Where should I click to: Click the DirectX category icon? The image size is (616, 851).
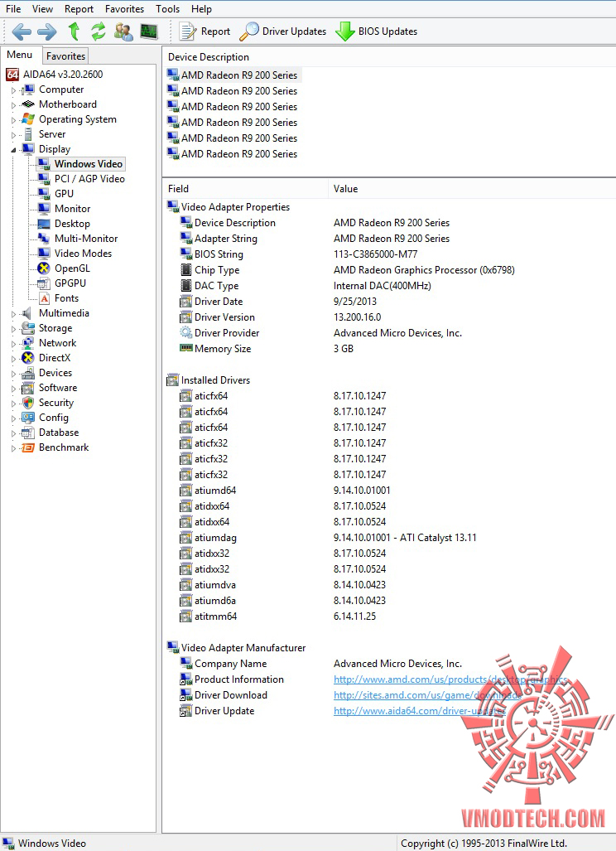click(27, 358)
